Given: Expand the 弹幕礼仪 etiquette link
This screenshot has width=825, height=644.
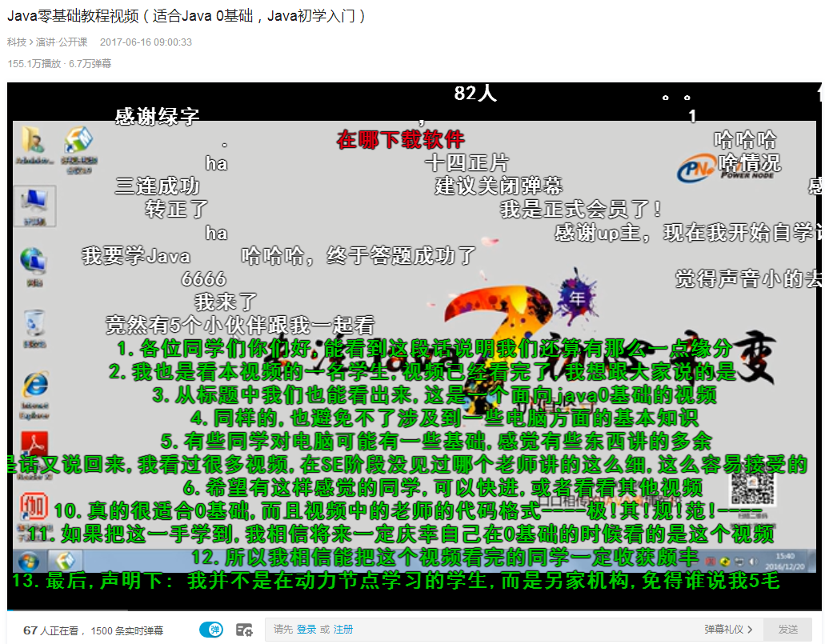Looking at the screenshot, I should pos(728,630).
